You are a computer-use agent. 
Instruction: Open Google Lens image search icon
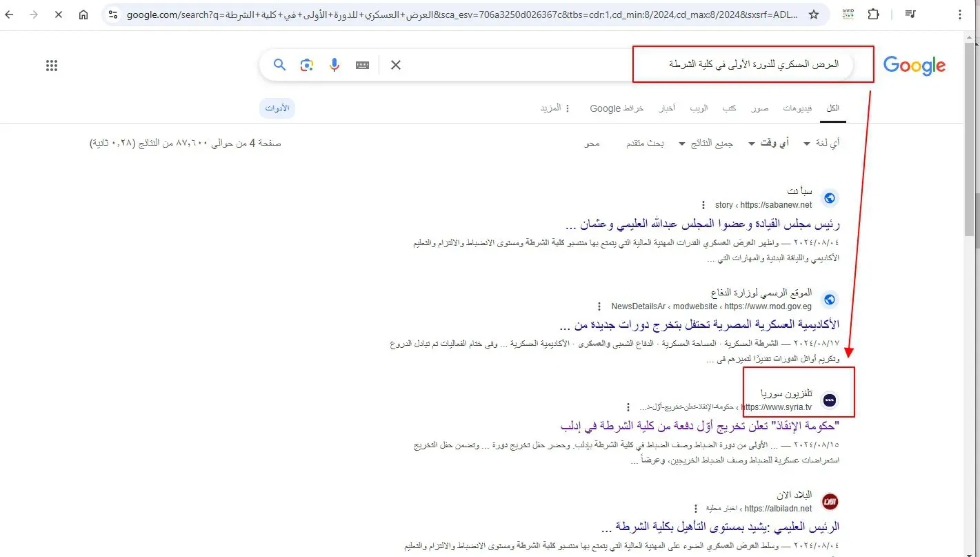(x=307, y=65)
